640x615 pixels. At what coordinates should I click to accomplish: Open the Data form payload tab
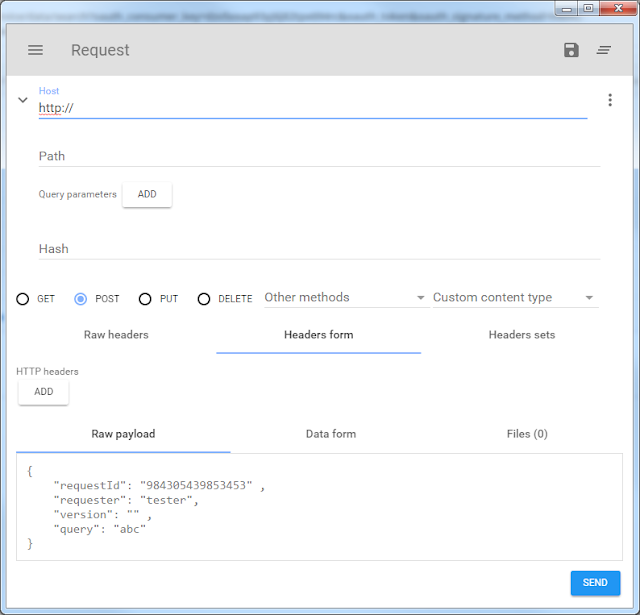(330, 434)
